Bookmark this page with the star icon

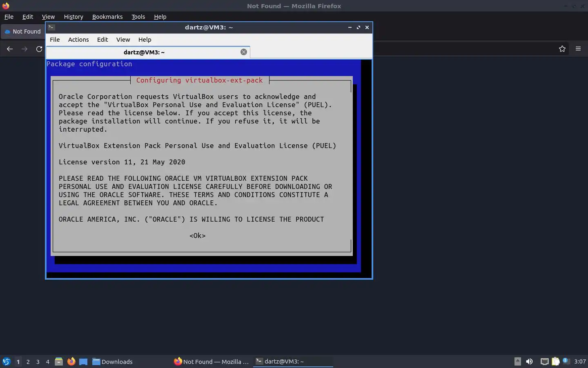pos(562,49)
